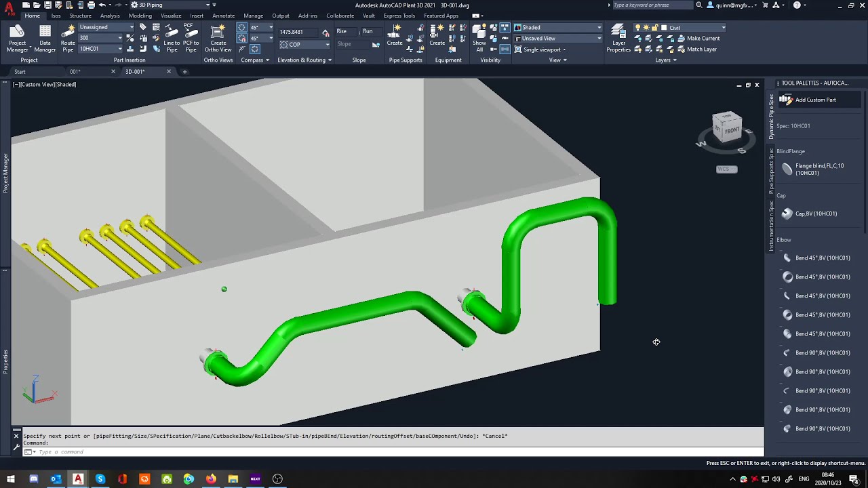This screenshot has height=488, width=868.
Task: Toggle the layer on/off lightbulb icon
Action: [637, 28]
